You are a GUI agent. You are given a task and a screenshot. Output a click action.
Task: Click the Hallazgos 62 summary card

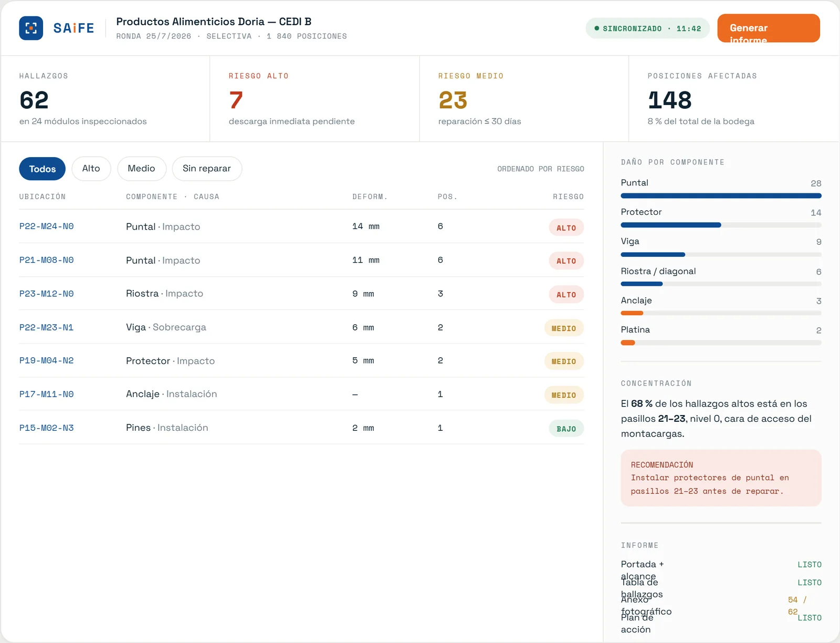click(x=106, y=99)
